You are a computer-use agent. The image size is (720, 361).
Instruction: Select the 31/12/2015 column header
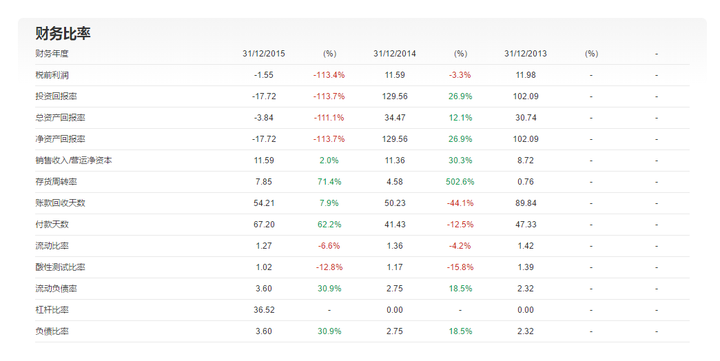(x=264, y=54)
